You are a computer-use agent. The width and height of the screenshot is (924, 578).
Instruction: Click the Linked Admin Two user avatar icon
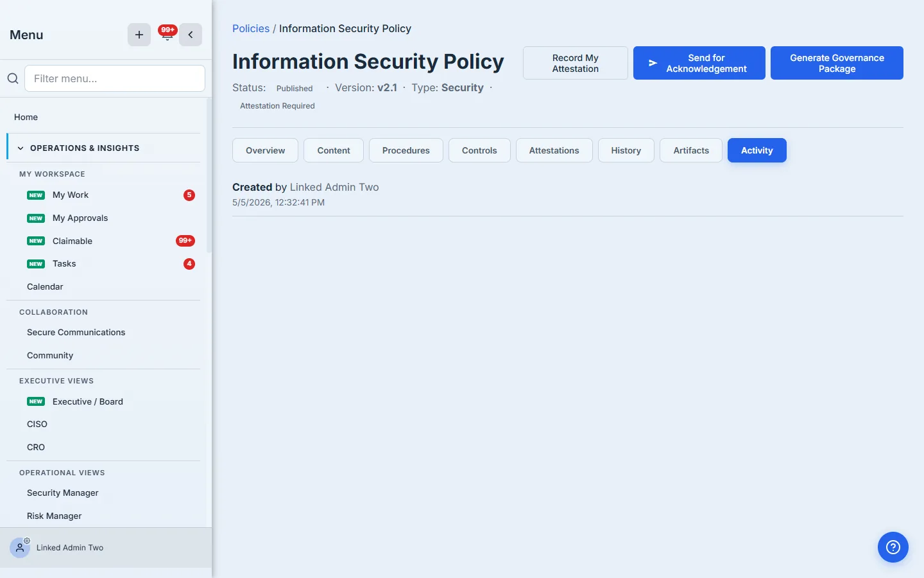(x=20, y=548)
